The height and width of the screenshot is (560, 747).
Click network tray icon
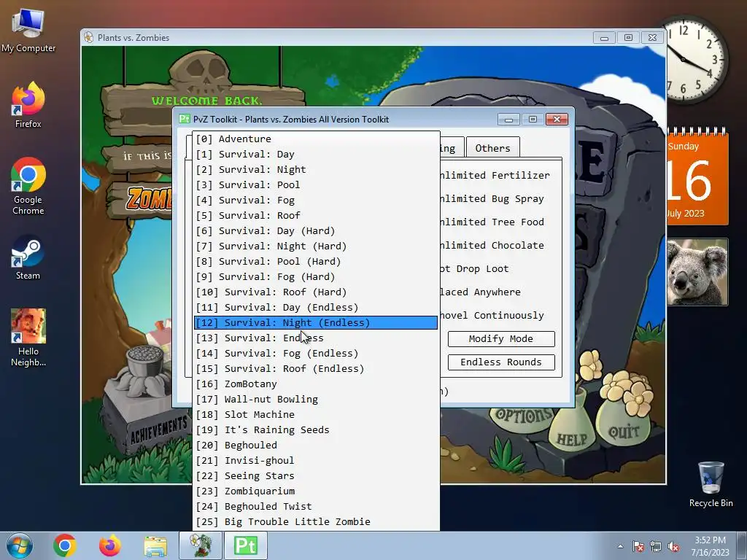coord(656,546)
